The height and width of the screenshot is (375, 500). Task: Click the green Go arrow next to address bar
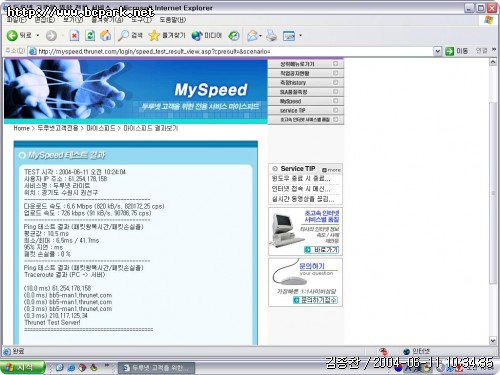coord(449,51)
